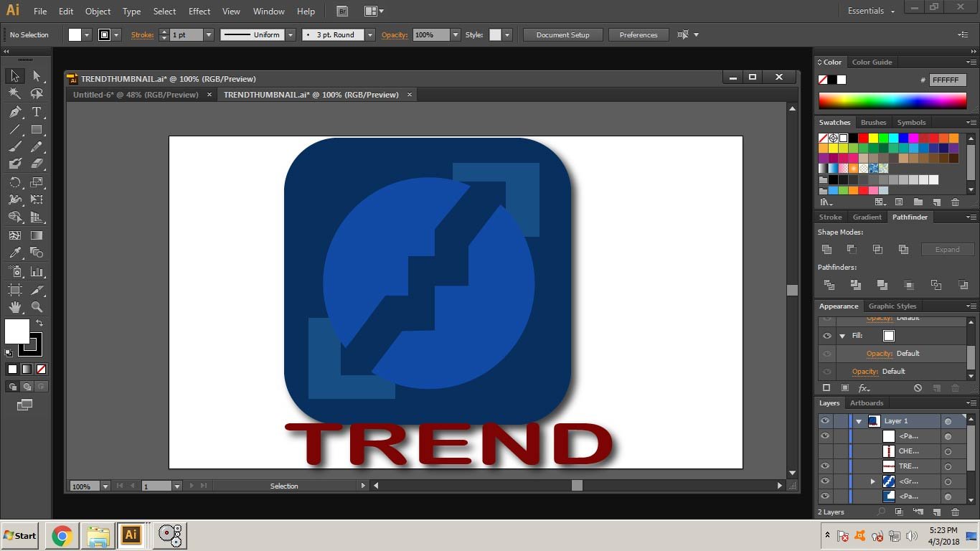Open the zoom level dropdown at 100%
The image size is (980, 551).
[105, 486]
